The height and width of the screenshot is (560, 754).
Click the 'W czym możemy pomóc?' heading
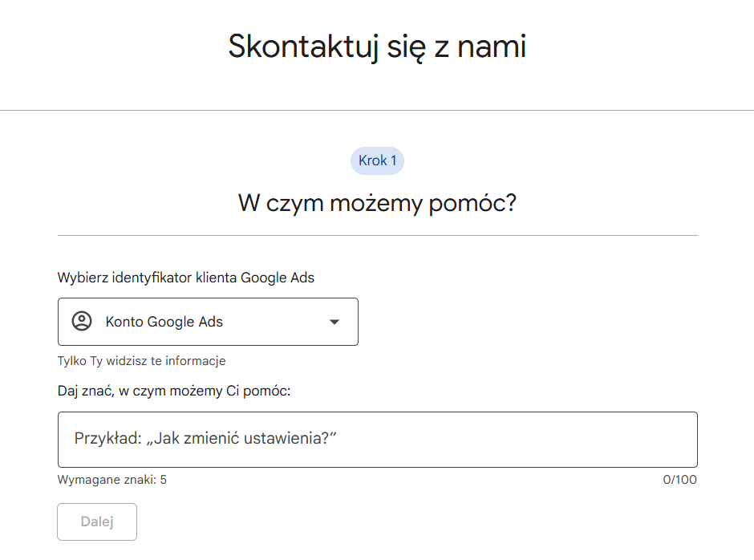(378, 203)
